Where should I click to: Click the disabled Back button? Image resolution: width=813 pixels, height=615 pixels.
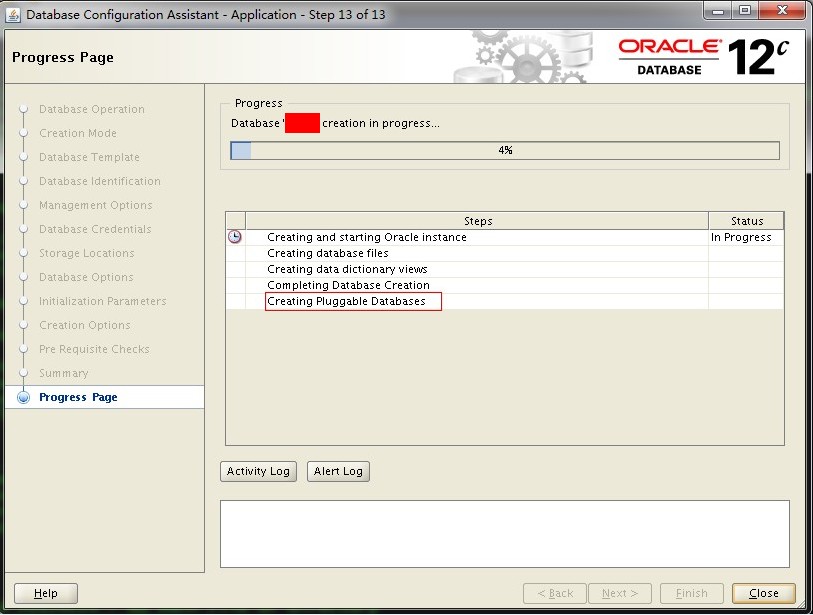[x=555, y=593]
